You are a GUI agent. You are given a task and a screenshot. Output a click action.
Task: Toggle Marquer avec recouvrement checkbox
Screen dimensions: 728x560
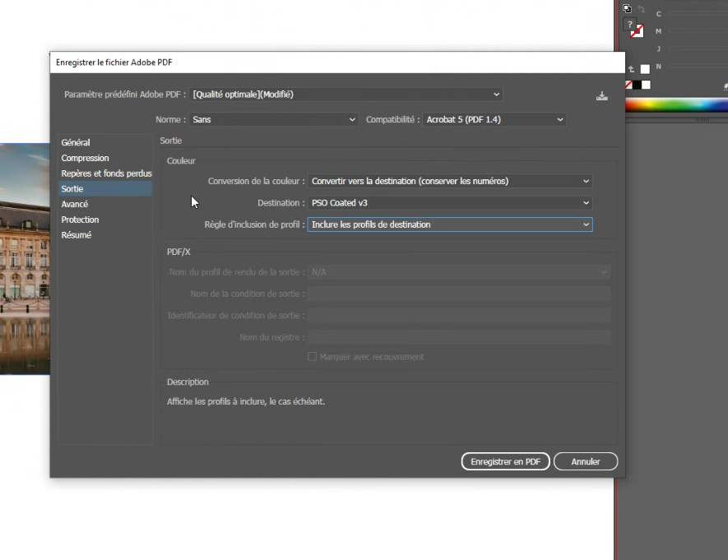pyautogui.click(x=312, y=357)
